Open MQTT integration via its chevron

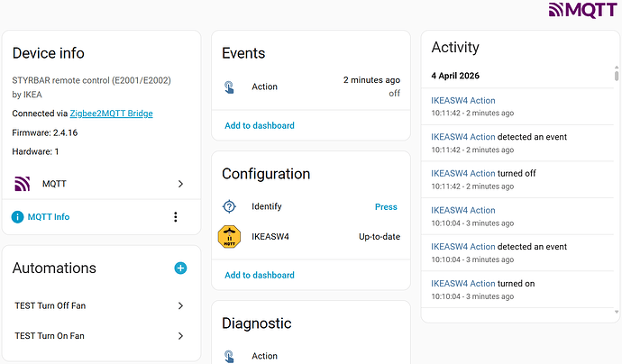click(x=180, y=184)
